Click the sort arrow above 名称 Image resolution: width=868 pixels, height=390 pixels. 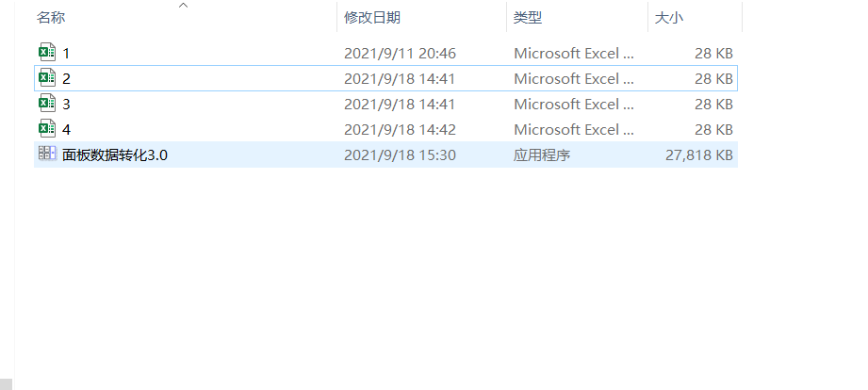coord(183,6)
